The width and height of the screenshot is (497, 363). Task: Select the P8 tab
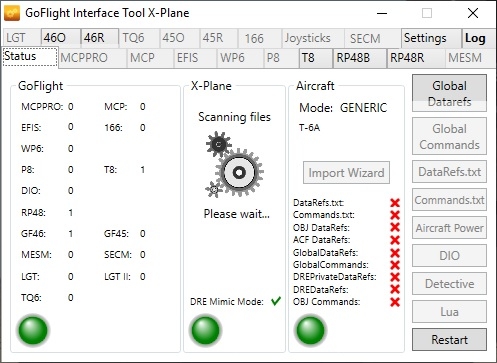click(x=281, y=58)
